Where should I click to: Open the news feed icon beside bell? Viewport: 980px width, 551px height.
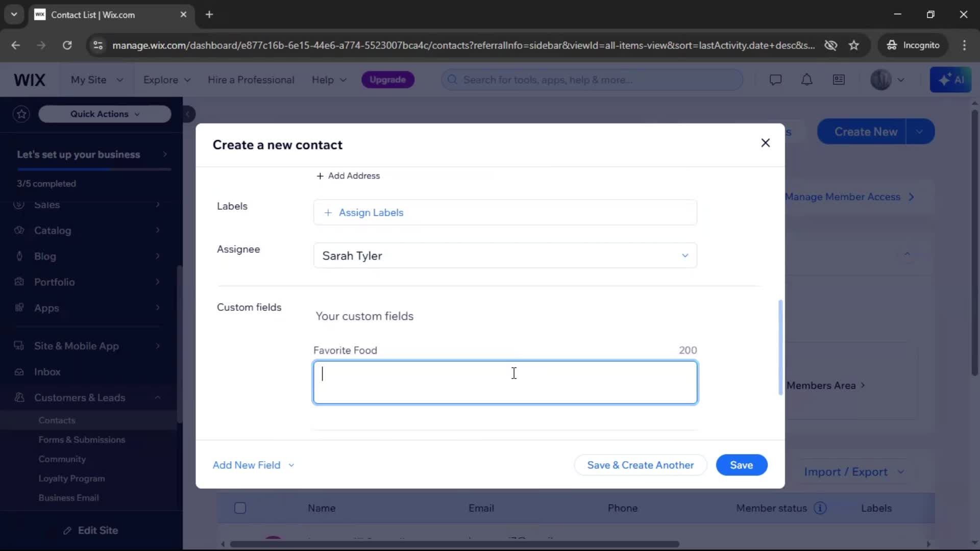tap(839, 80)
